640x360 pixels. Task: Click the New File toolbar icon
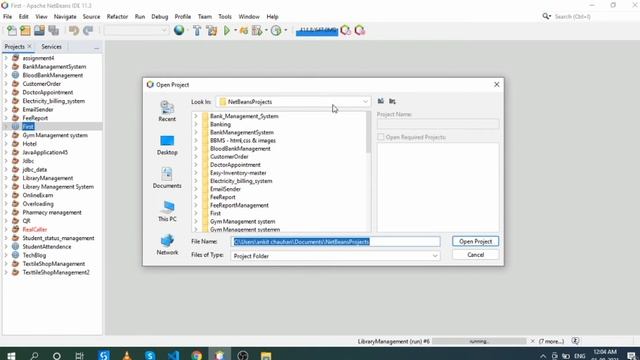click(x=11, y=31)
